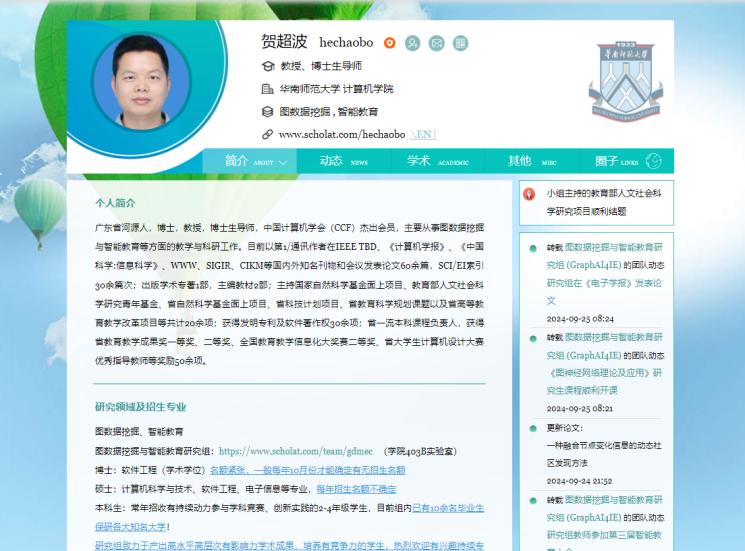The width and height of the screenshot is (745, 551).
Task: Open the add-friend person icon
Action: 412,43
